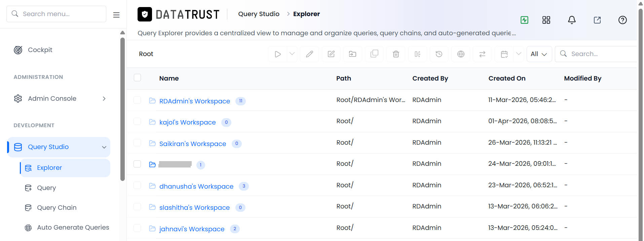Check the Saikiran's Workspace row checkbox

[x=137, y=143]
